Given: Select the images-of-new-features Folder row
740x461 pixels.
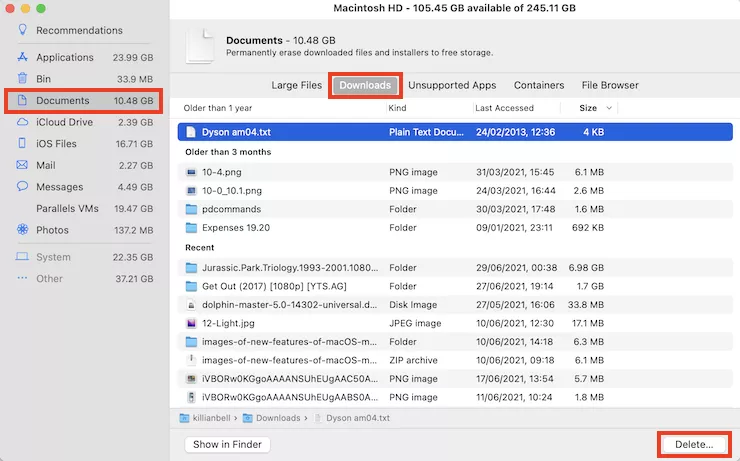Looking at the screenshot, I should click(x=455, y=342).
